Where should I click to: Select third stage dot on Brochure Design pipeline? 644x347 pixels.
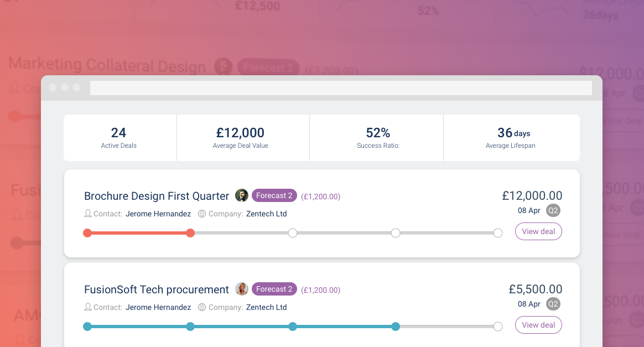(293, 233)
